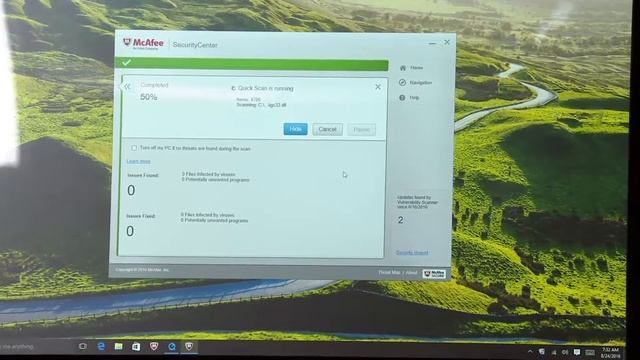The image size is (640, 360).
Task: Collapse the scan panel with the double chevron
Action: click(127, 87)
